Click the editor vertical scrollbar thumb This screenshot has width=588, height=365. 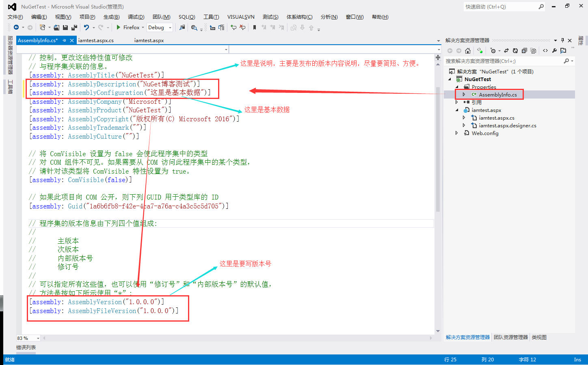pos(438,149)
